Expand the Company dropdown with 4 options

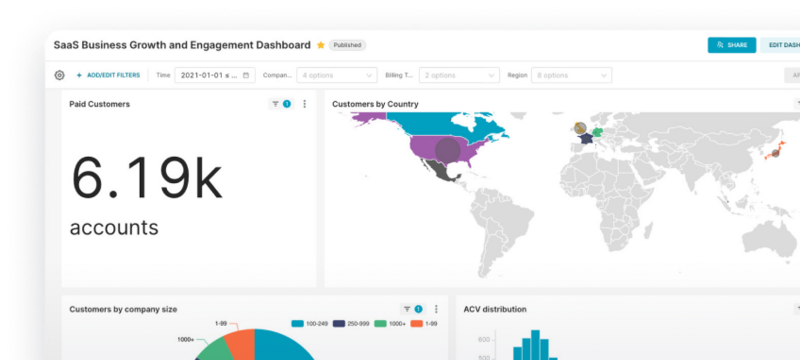(337, 75)
